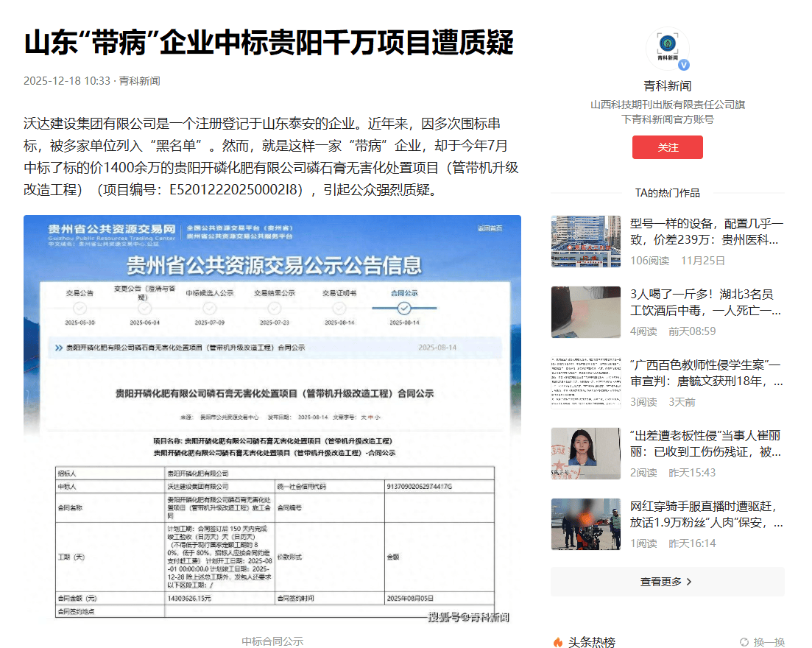Viewport: 812px width, 648px height.
Task: Open article 网红穿骑手服直播时遭驱赶
Action: 707,514
